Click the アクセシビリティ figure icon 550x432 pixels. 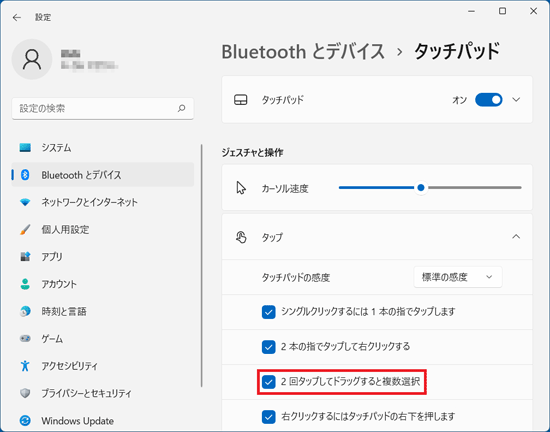pyautogui.click(x=25, y=366)
